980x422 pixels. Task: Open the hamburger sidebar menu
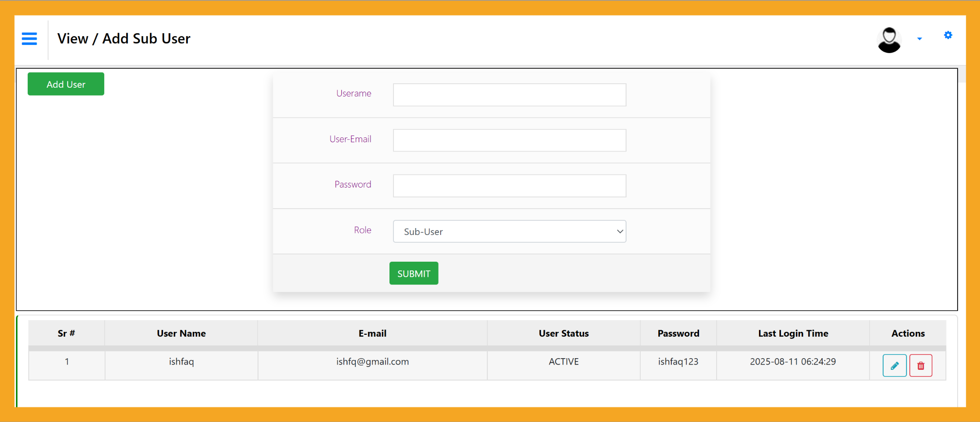pyautogui.click(x=29, y=38)
